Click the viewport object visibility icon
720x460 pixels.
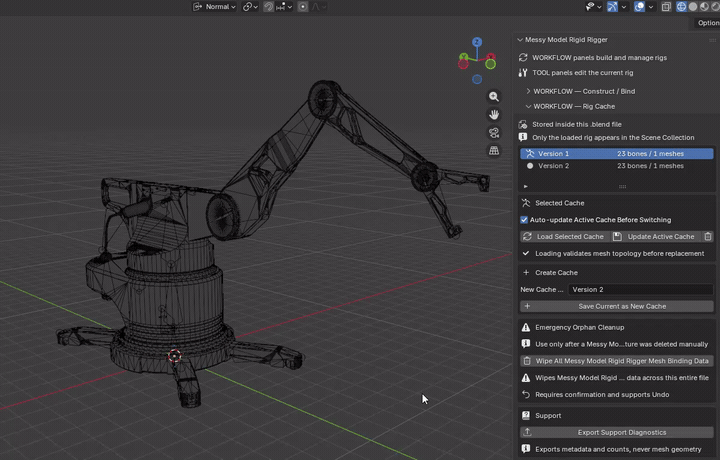tap(590, 6)
